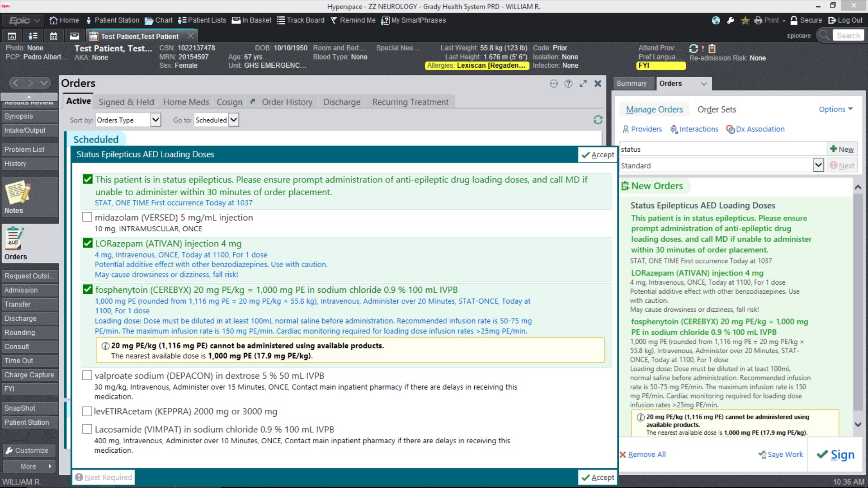Click the wrench settings icon
This screenshot has width=868, height=488.
pyautogui.click(x=731, y=20)
